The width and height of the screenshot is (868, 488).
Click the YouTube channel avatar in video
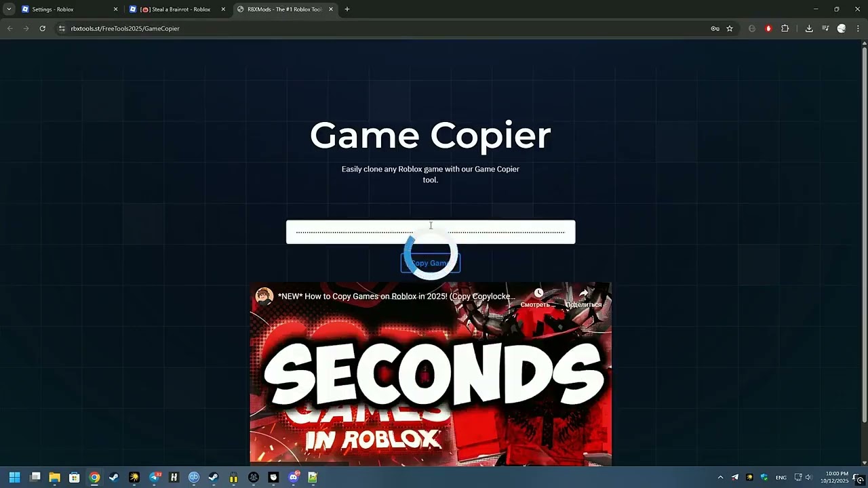coord(264,296)
